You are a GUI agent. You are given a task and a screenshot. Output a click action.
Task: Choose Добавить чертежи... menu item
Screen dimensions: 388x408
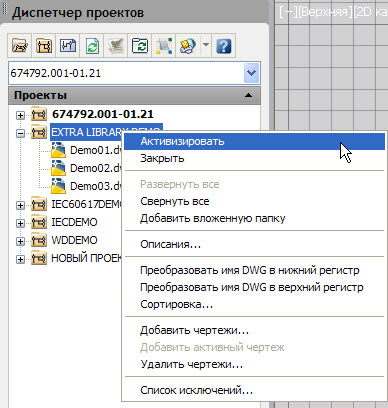pyautogui.click(x=255, y=330)
